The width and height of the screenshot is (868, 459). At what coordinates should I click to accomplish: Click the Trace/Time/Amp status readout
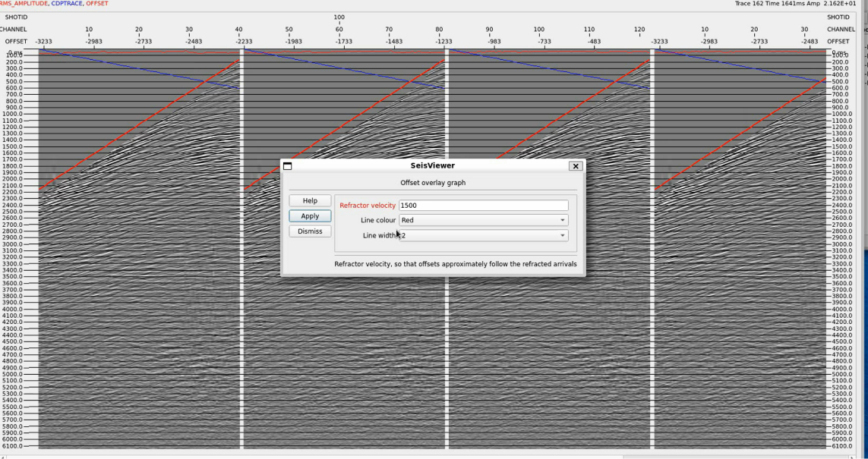799,4
